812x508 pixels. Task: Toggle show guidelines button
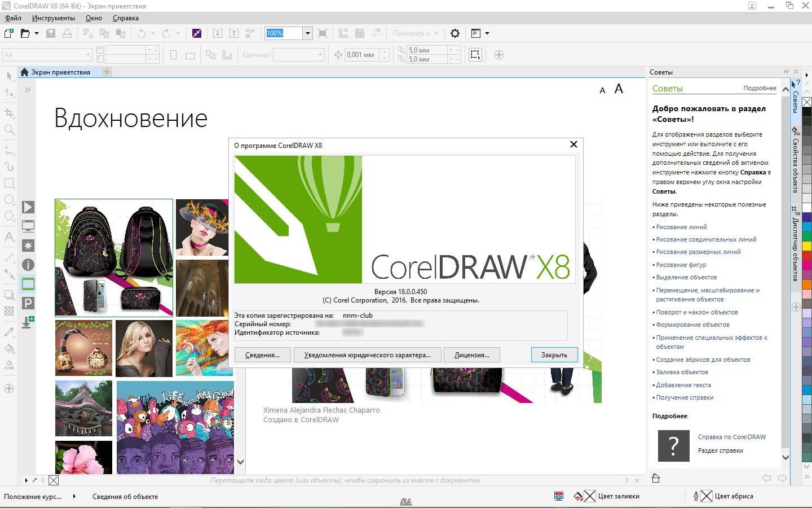click(376, 33)
